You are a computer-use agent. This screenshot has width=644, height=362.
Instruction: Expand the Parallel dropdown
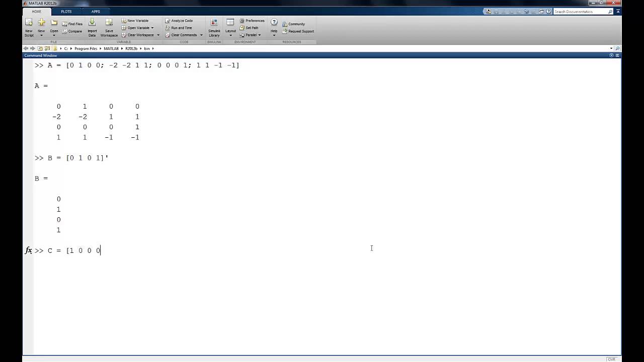tap(251, 35)
